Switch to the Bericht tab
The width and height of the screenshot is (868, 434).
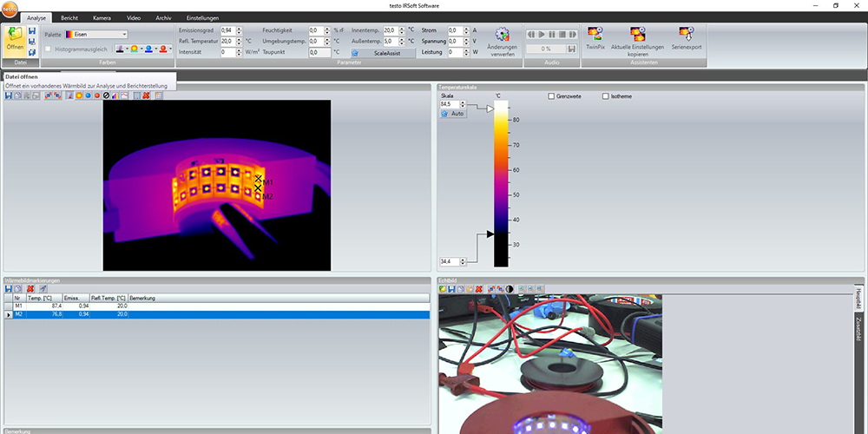click(69, 17)
